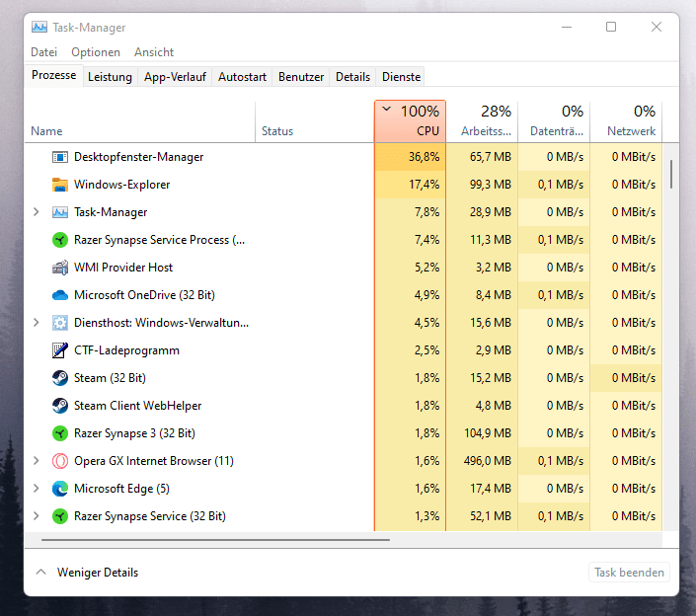Screen dimensions: 696x616
Task: Select the CTF-Ladeprogramm row name
Action: [x=126, y=350]
